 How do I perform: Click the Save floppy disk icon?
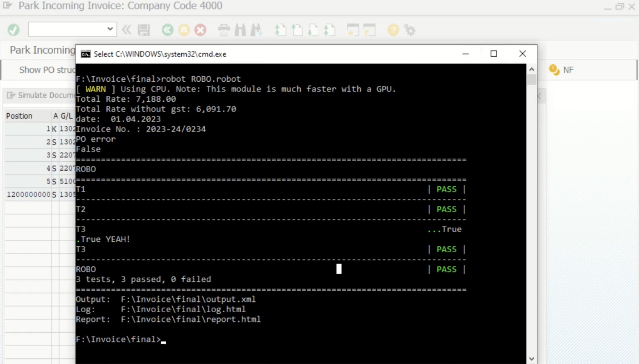[x=144, y=30]
